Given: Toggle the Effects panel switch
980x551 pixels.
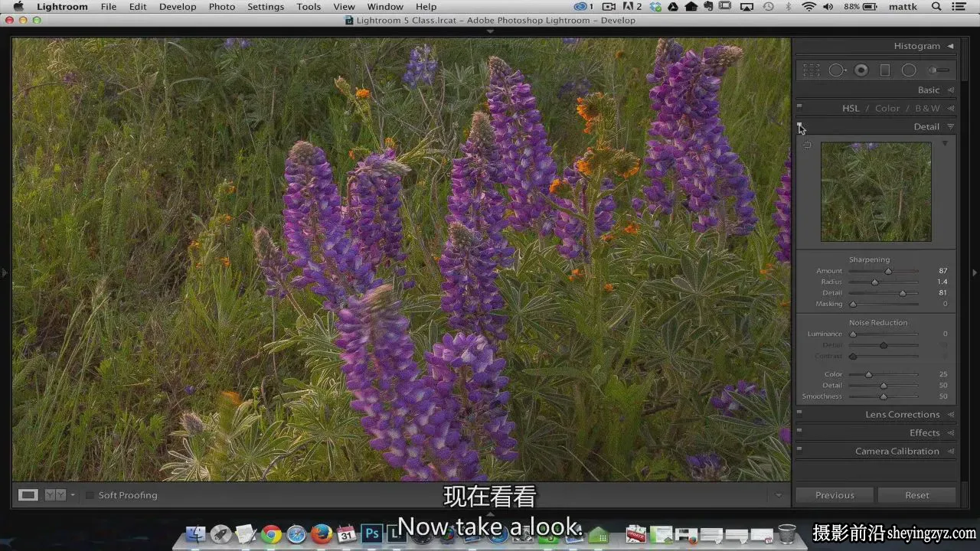Looking at the screenshot, I should coord(799,432).
